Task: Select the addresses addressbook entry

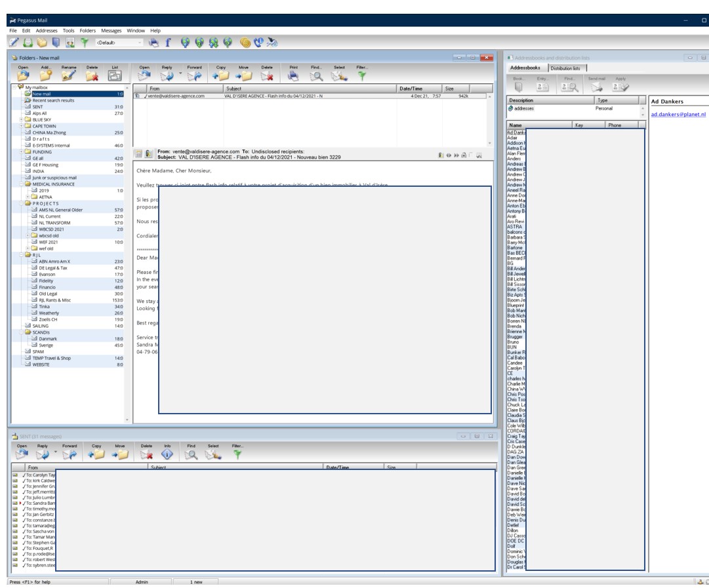Action: tap(524, 108)
